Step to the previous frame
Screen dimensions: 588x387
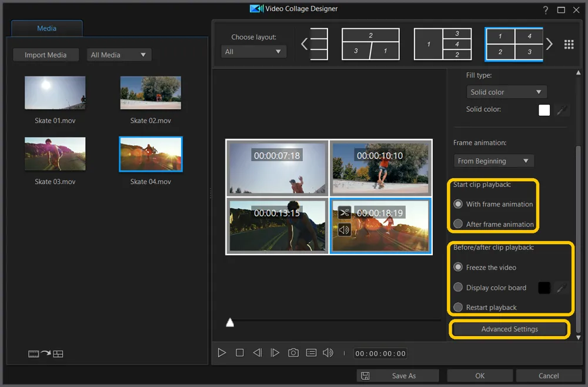[x=258, y=353]
